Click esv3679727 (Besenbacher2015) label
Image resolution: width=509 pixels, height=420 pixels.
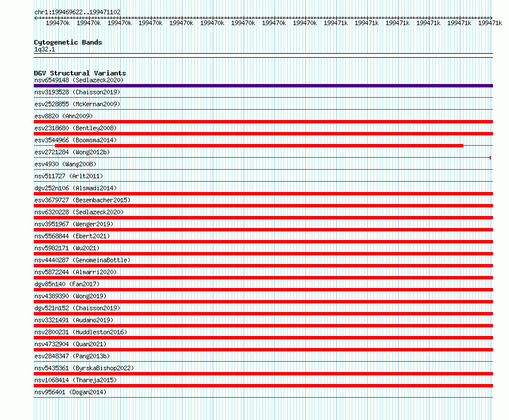pos(82,200)
